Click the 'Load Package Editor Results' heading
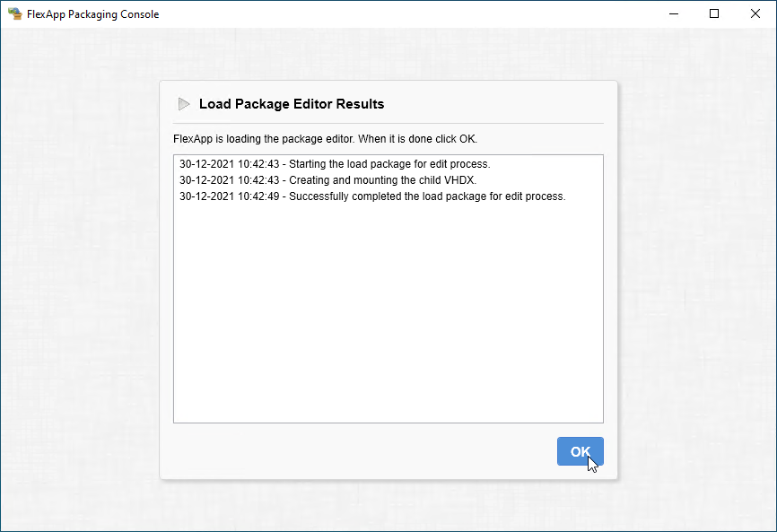This screenshot has width=777, height=532. [292, 104]
